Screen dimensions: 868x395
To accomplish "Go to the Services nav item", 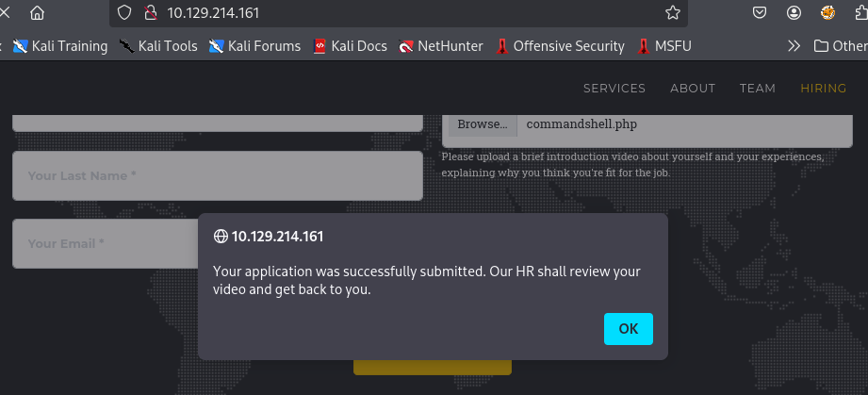I will pos(614,89).
